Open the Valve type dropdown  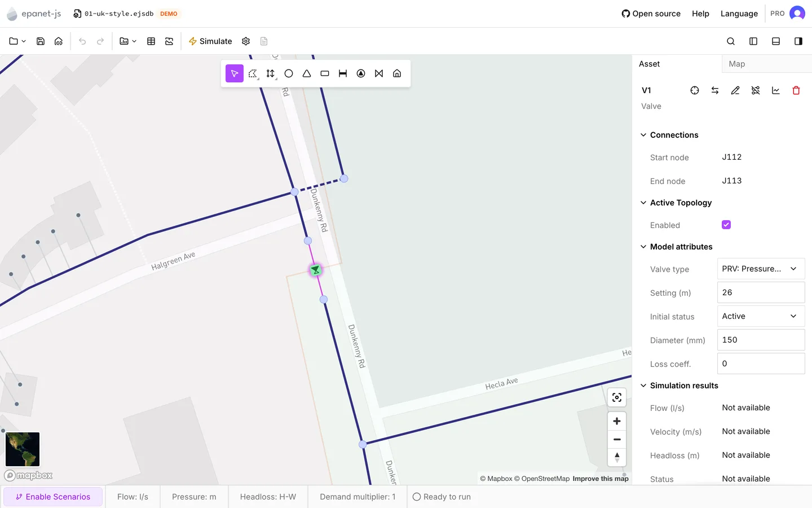tap(761, 269)
